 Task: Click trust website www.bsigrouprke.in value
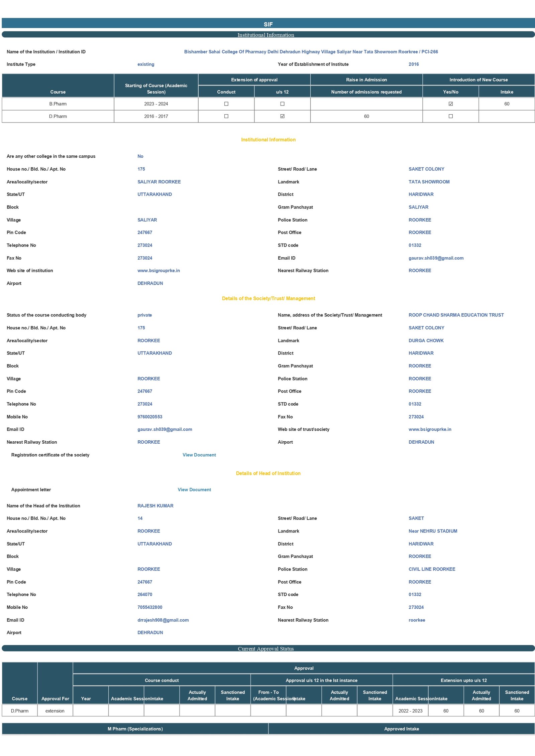[x=430, y=429]
